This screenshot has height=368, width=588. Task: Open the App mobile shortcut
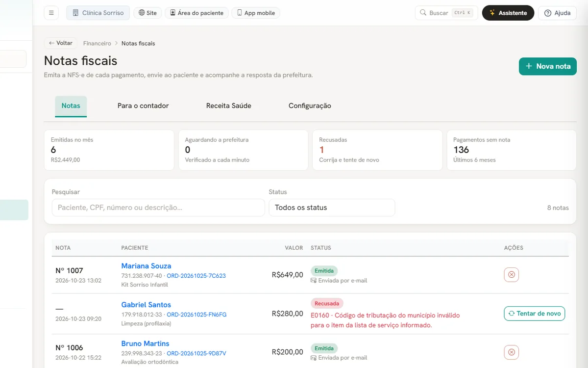coord(256,13)
